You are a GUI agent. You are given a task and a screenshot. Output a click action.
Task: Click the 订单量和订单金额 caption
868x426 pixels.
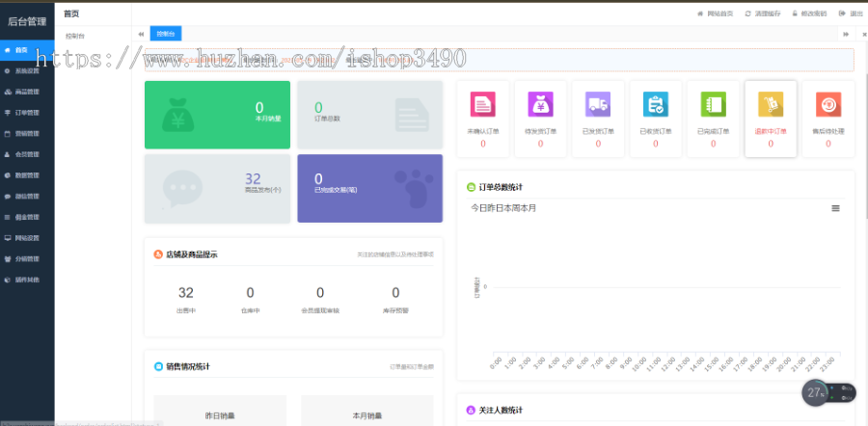coord(412,367)
